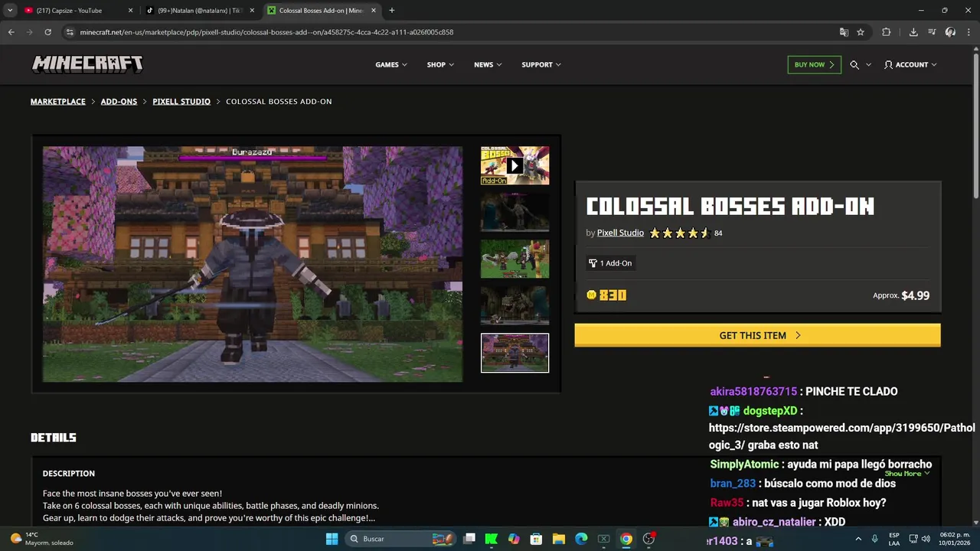The image size is (980, 551).
Task: Expand the Support menu
Action: click(x=541, y=65)
